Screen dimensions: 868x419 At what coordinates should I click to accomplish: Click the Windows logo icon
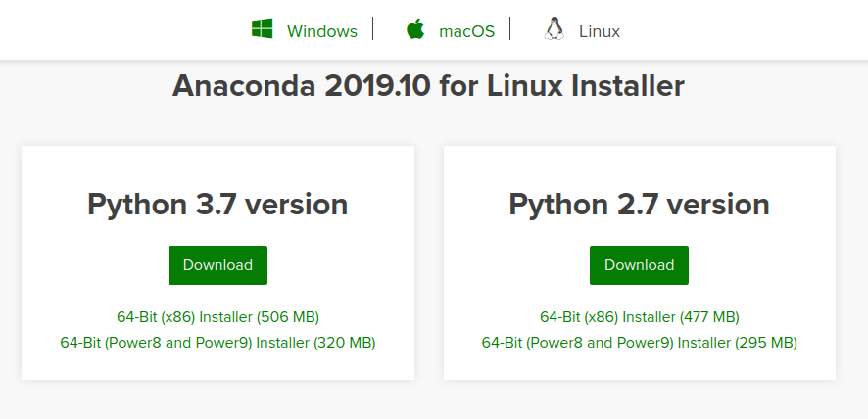click(x=262, y=28)
